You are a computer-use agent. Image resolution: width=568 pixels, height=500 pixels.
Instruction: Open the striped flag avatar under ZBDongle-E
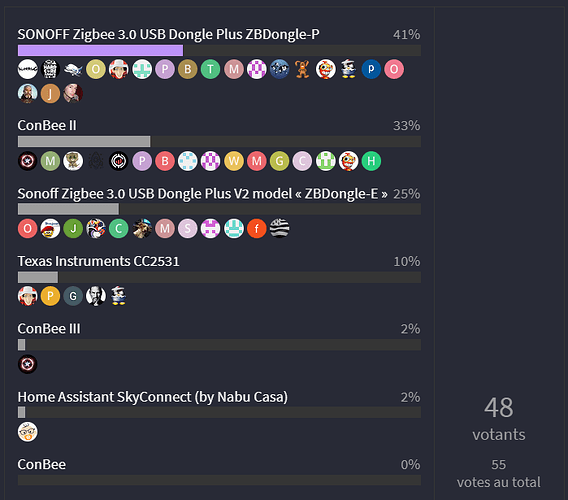coord(279,229)
